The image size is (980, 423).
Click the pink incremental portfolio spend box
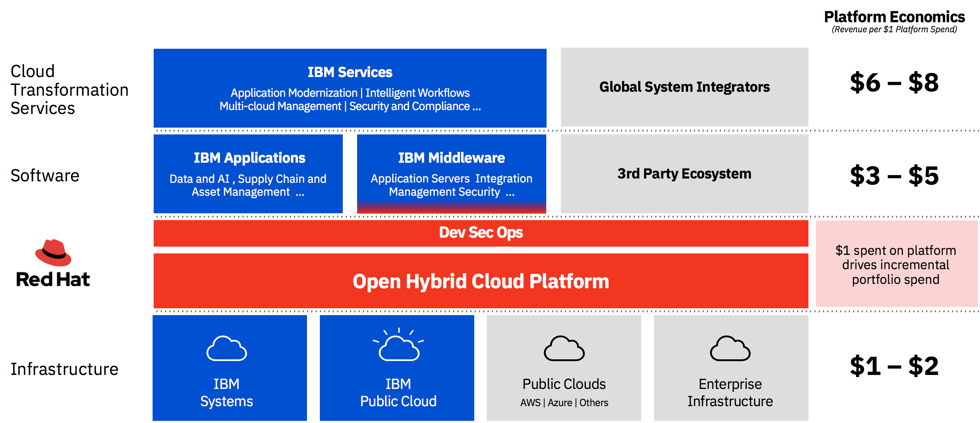tap(895, 265)
